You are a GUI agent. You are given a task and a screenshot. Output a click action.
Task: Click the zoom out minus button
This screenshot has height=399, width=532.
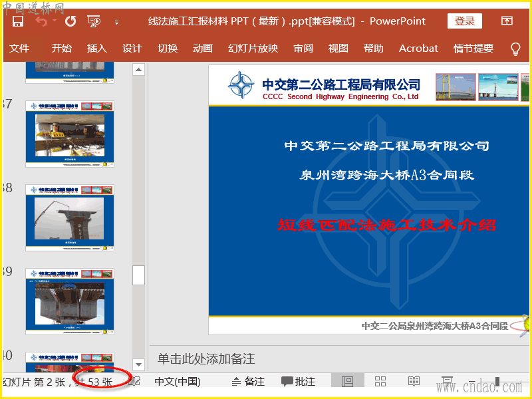tap(472, 381)
